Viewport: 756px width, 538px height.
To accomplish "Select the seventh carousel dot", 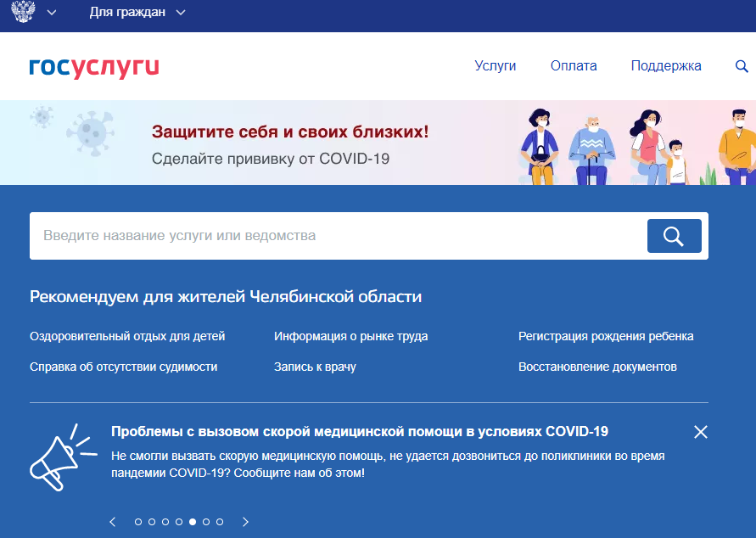I will [x=220, y=522].
